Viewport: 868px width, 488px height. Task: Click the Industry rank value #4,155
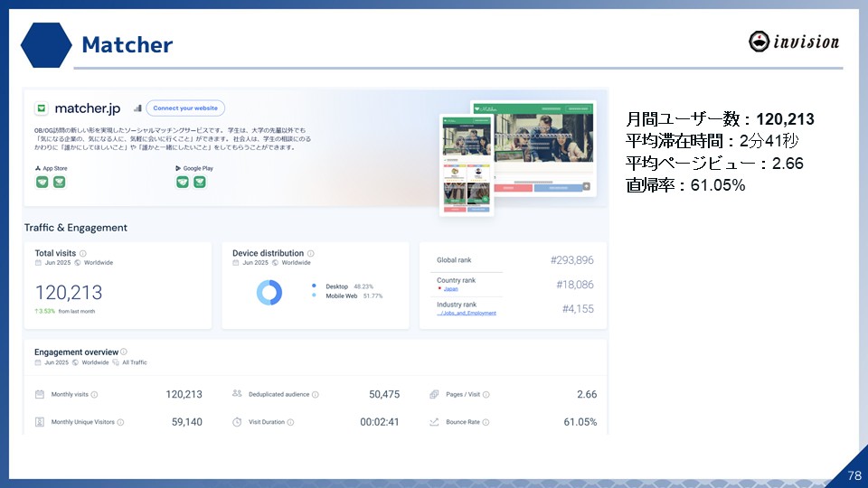coord(578,309)
